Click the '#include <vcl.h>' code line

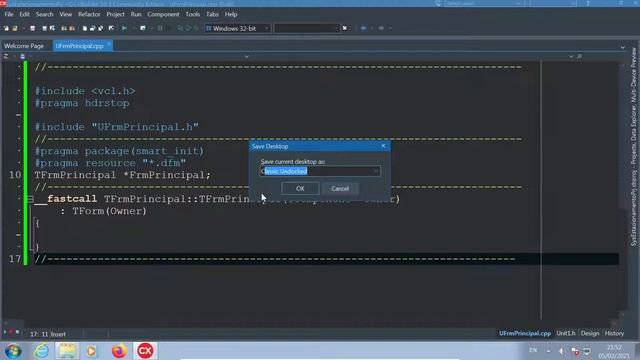pyautogui.click(x=85, y=91)
